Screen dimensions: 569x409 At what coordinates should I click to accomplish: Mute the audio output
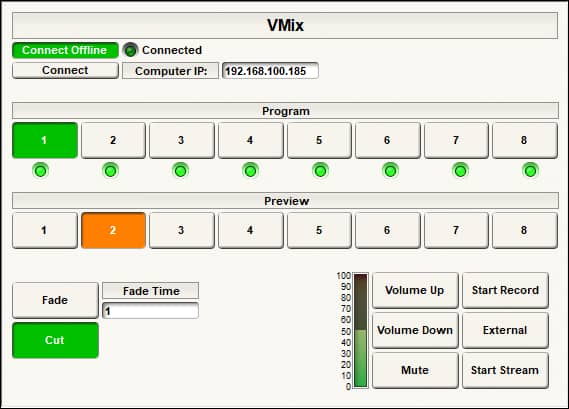click(x=415, y=370)
